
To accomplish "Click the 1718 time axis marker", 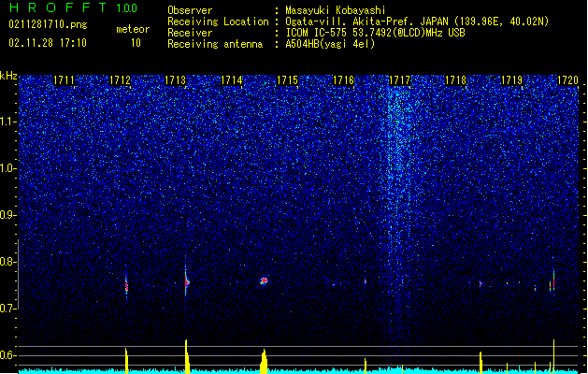I will coord(455,80).
